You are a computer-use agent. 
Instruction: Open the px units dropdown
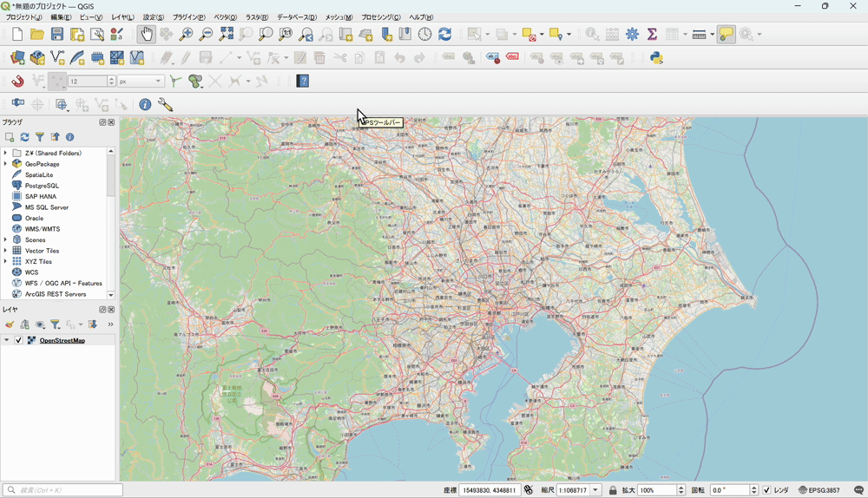[141, 82]
